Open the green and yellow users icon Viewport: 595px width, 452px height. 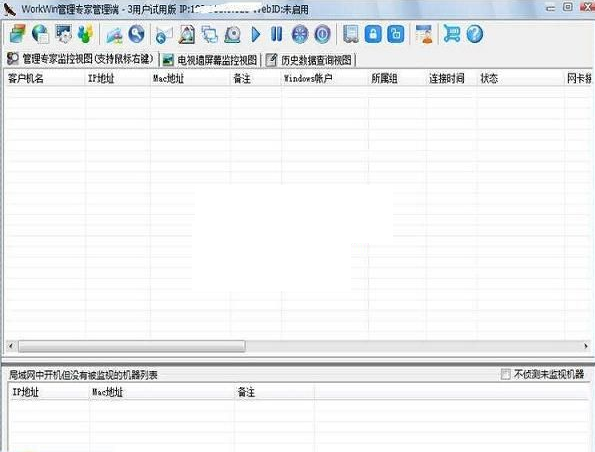coord(85,34)
